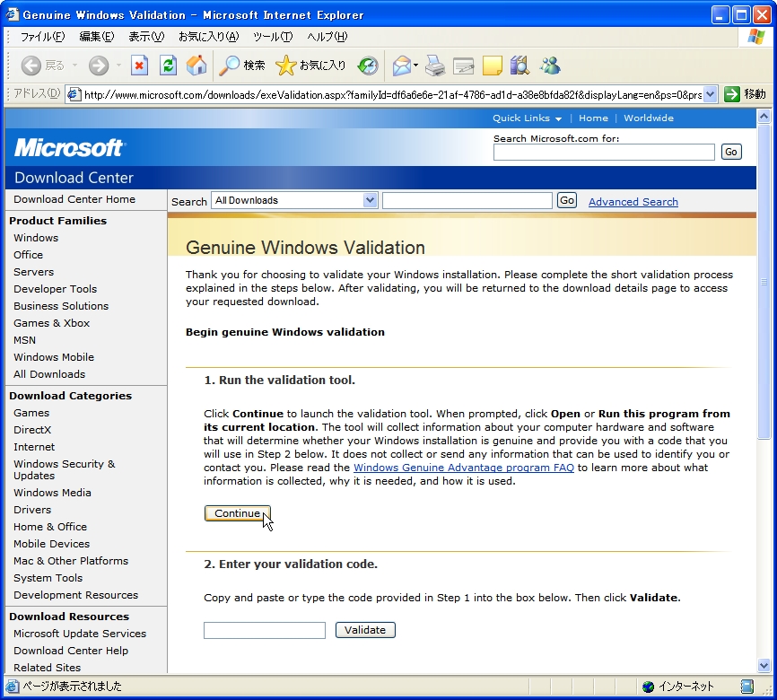Open the History clock icon
This screenshot has width=777, height=700.
368,66
